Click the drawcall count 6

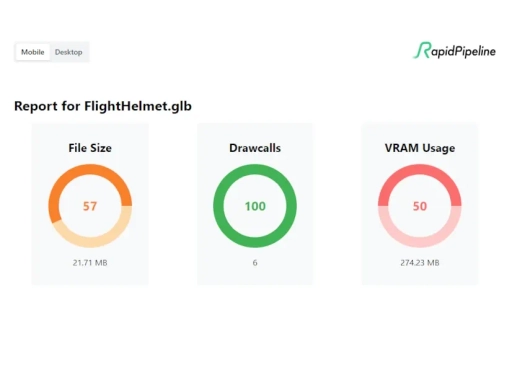click(x=255, y=263)
